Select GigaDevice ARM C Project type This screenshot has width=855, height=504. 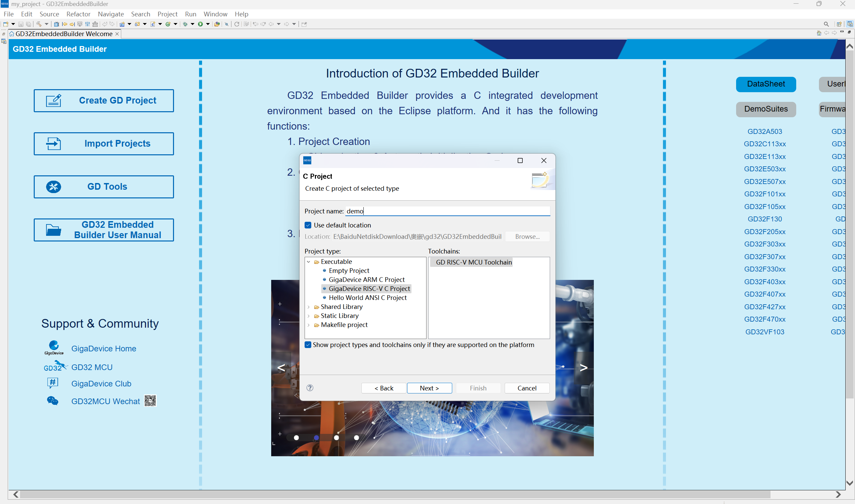coord(366,280)
